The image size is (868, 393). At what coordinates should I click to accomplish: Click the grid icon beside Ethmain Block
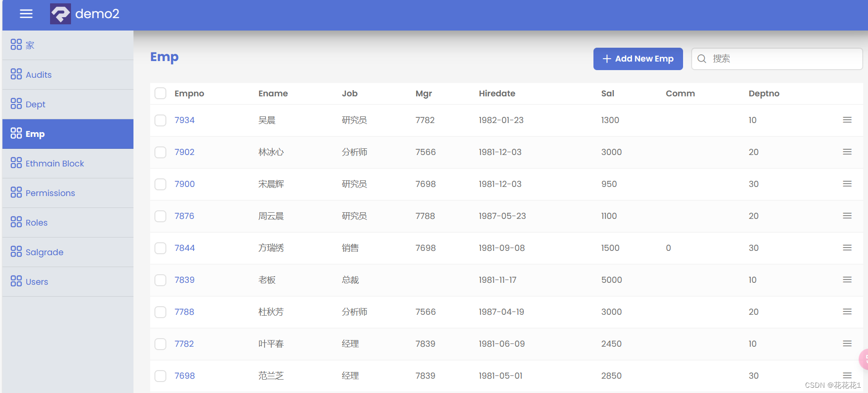coord(16,163)
